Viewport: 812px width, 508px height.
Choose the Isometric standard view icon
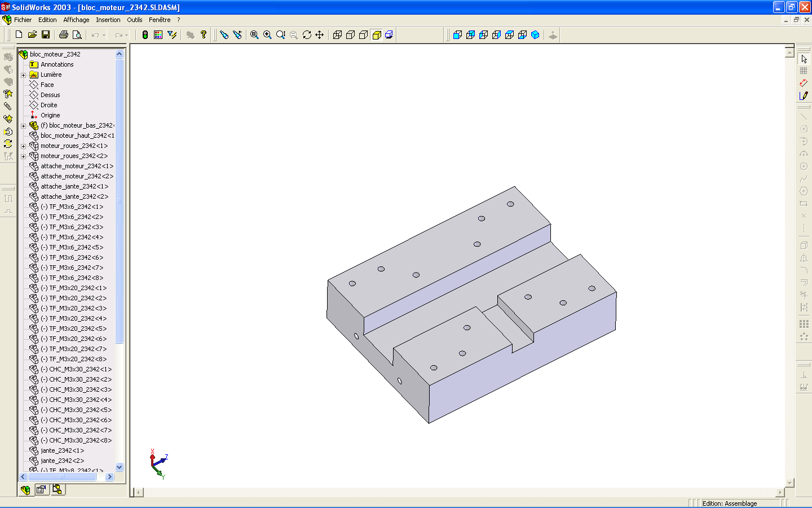click(x=535, y=35)
